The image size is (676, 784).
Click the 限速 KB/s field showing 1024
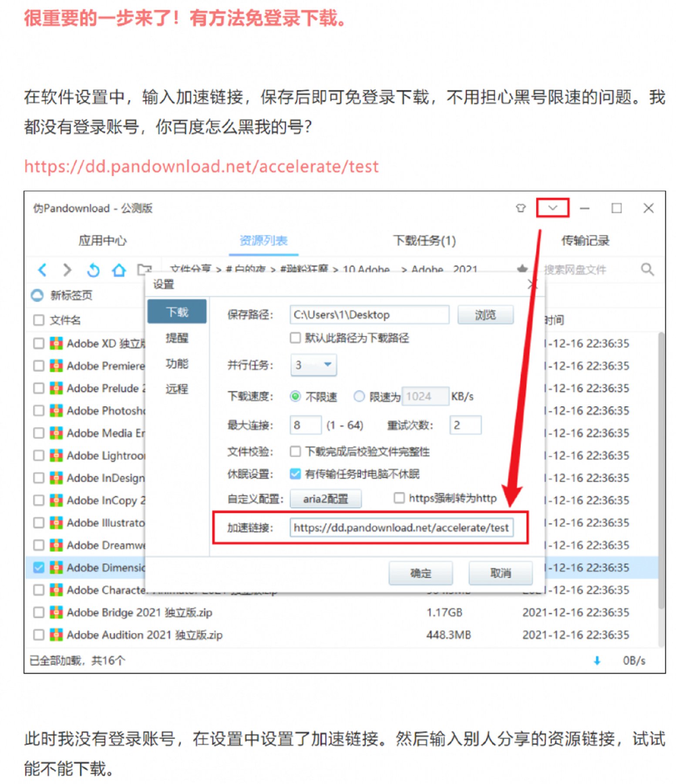425,396
